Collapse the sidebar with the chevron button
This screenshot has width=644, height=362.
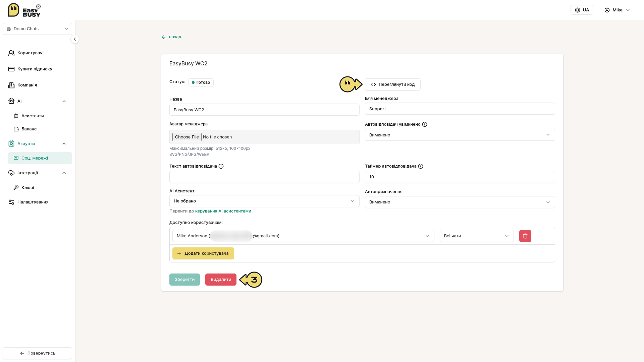(75, 39)
